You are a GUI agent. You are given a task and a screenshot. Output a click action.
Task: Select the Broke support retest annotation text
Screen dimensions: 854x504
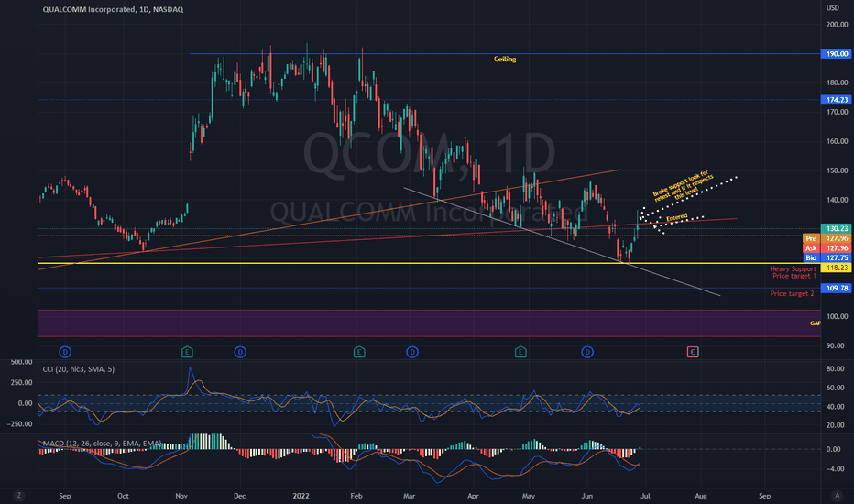pos(683,185)
